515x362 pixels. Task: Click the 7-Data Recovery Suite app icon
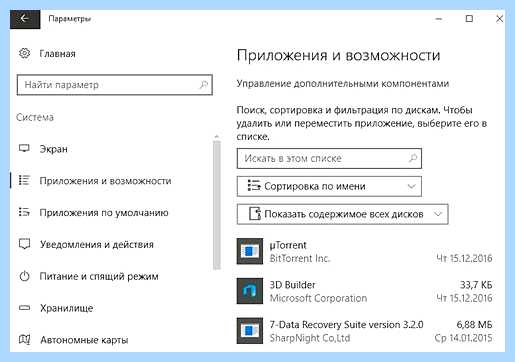(x=250, y=331)
